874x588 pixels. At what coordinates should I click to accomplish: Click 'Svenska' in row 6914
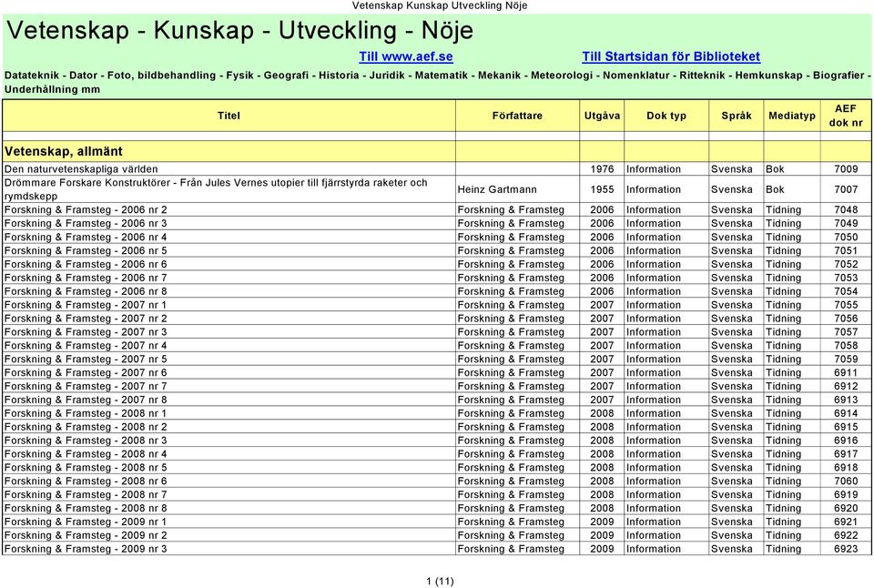click(x=731, y=413)
